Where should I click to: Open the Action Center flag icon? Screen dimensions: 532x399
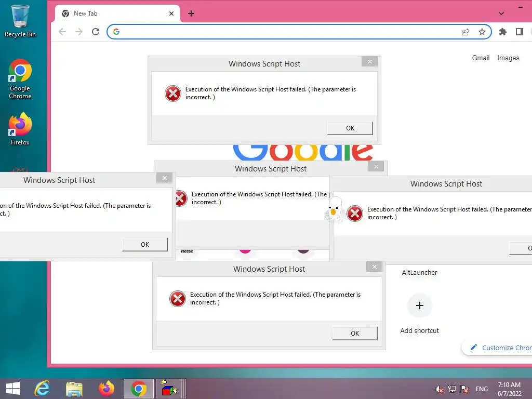464,389
